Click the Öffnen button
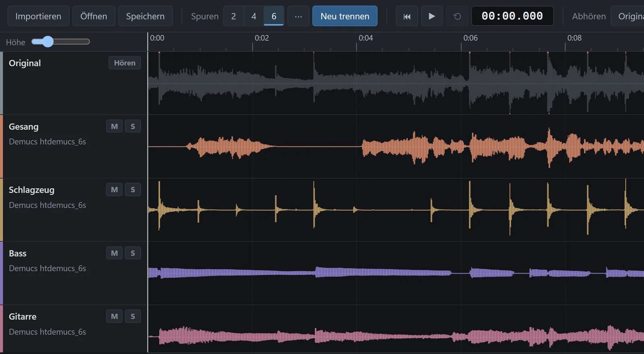The height and width of the screenshot is (354, 644). pos(94,16)
